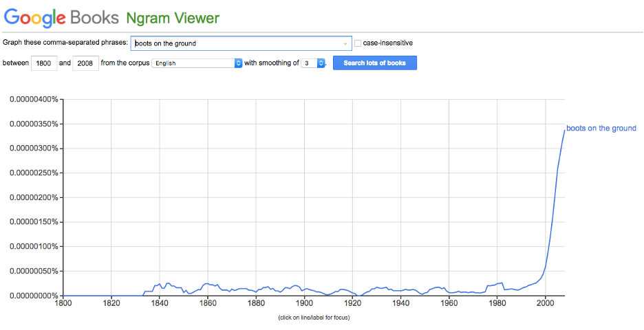
Task: Click the 2000 x-axis year label
Action: click(x=545, y=302)
